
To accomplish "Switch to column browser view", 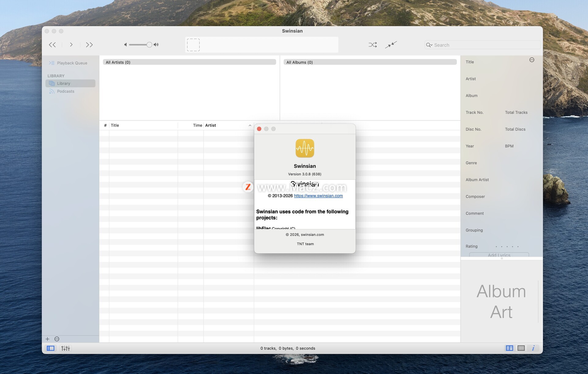I will pyautogui.click(x=509, y=348).
